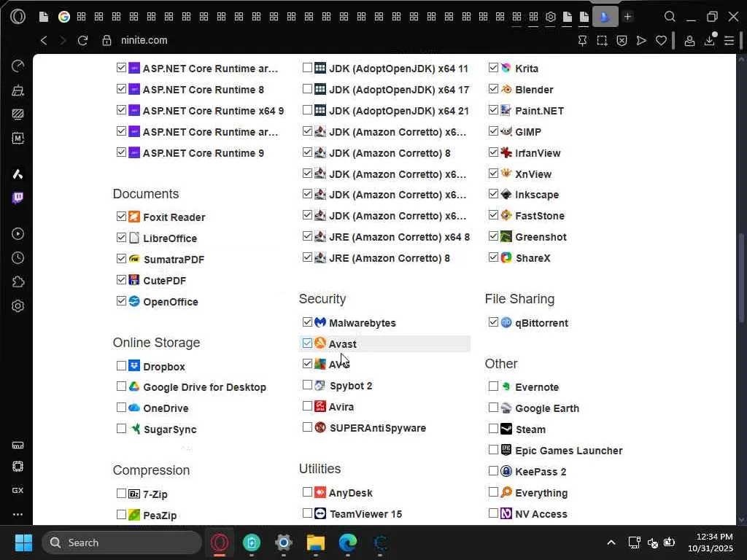This screenshot has height=560, width=747.
Task: Open the player icon in sidebar
Action: coord(18,234)
